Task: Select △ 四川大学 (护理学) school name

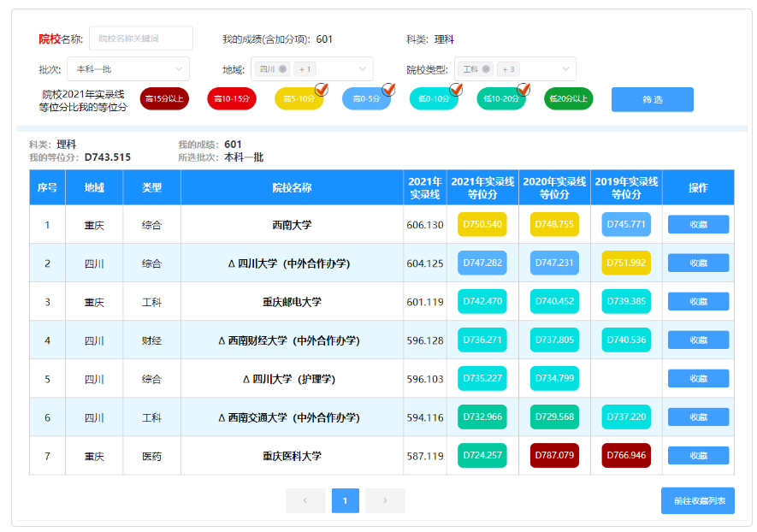Action: point(289,379)
